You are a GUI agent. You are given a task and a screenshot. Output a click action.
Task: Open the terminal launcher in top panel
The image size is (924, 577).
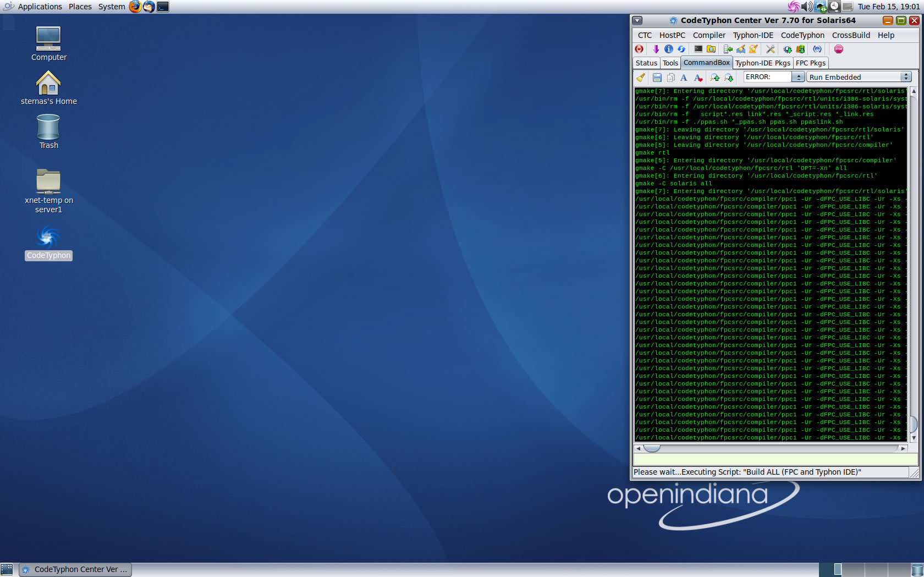coord(163,7)
